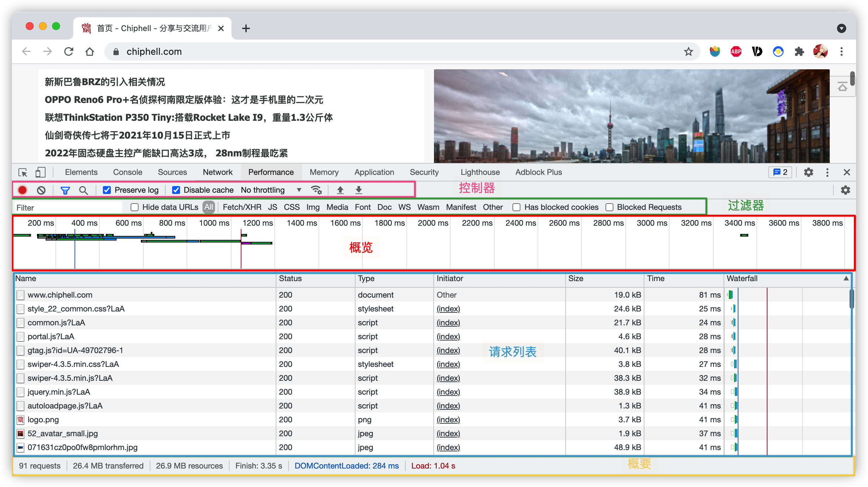Toggle the funnel filter icon
Screen dimensions: 868x487
click(x=65, y=190)
